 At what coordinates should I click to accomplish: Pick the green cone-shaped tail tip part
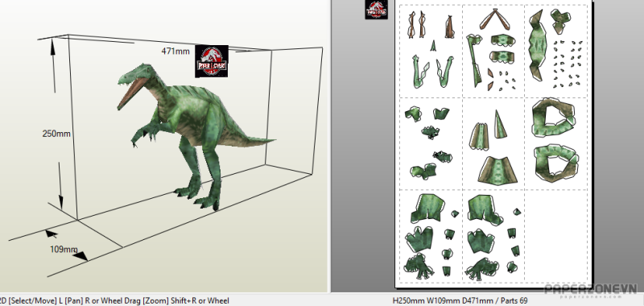click(x=499, y=124)
